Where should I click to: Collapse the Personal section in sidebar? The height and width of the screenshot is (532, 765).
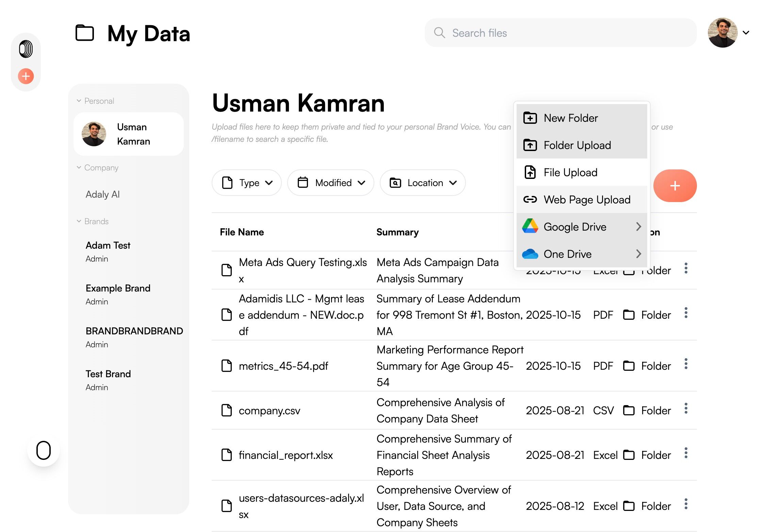[79, 101]
